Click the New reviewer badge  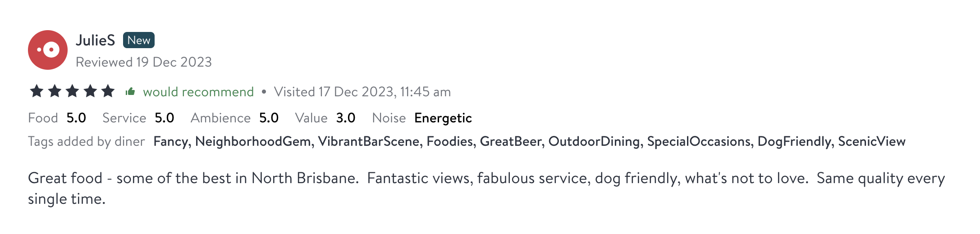pos(139,40)
